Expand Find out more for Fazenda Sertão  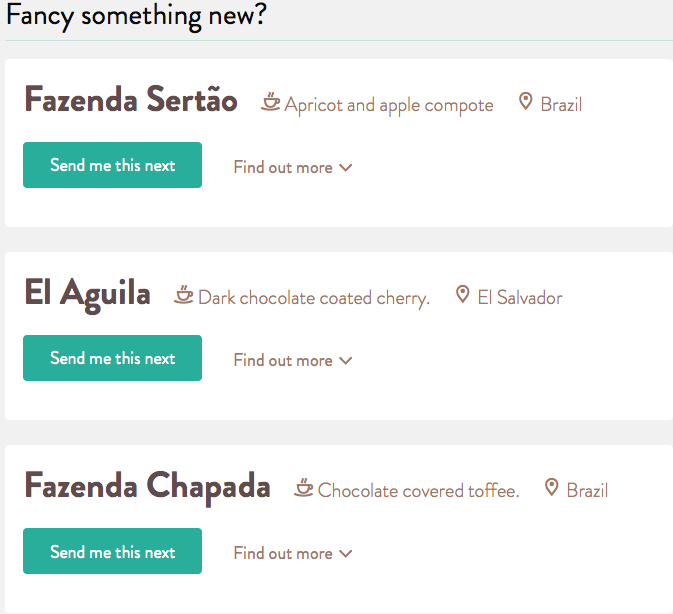point(293,167)
